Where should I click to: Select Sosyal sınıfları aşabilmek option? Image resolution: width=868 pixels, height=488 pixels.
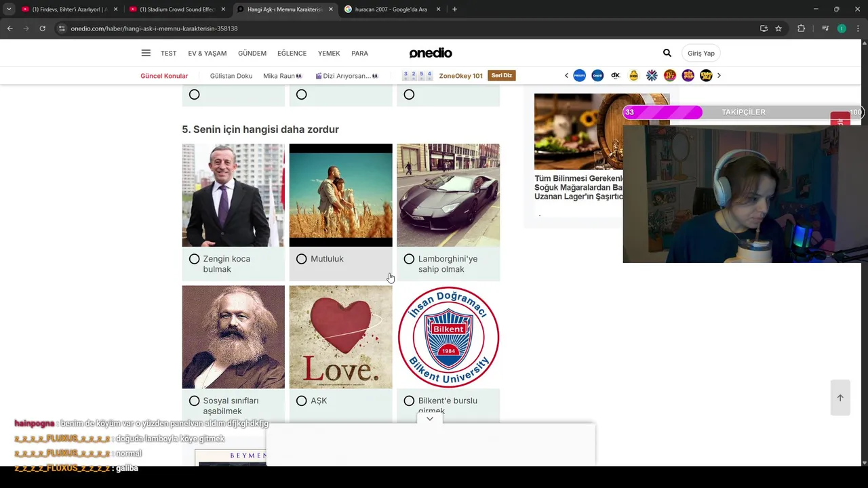(195, 401)
